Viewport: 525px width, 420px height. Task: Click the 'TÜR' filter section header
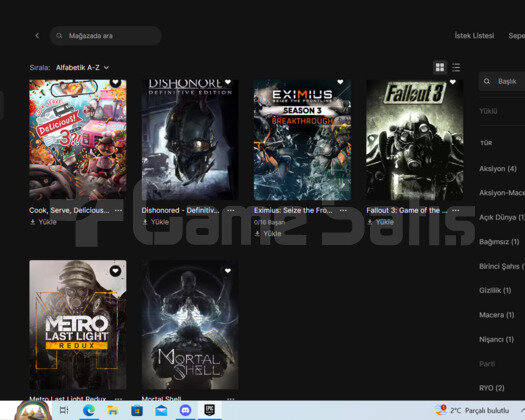tap(486, 143)
